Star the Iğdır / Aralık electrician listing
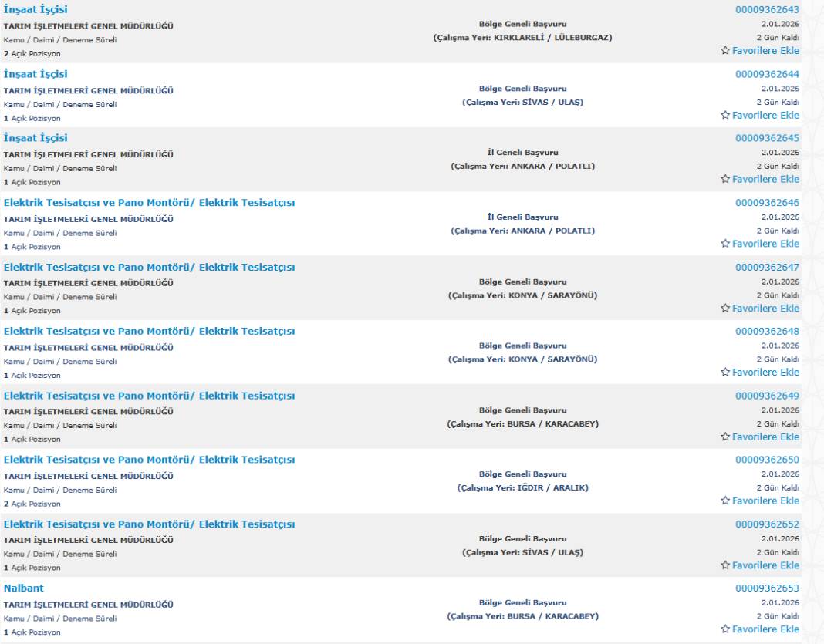Image resolution: width=824 pixels, height=644 pixels. (x=724, y=501)
